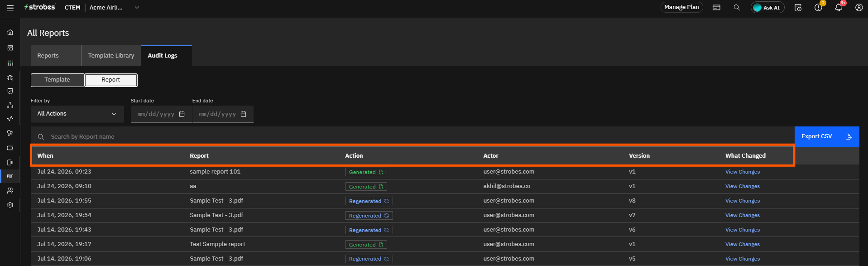Open the dashboard layout sidebar icon
Viewport: 868px width, 266px height.
[10, 48]
